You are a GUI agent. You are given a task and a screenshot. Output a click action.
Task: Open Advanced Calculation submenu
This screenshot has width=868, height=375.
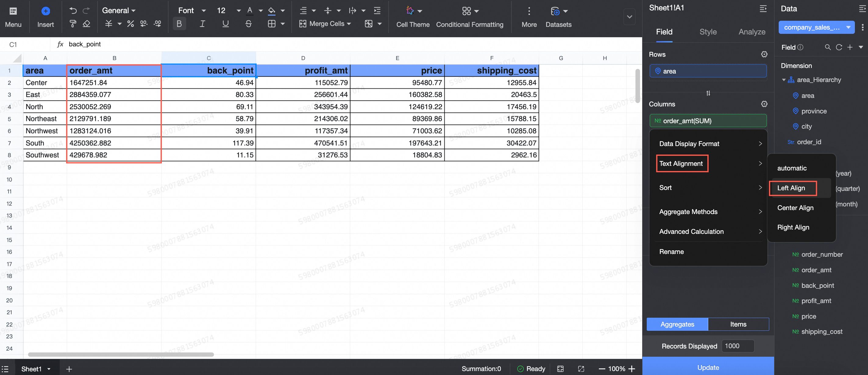point(708,232)
